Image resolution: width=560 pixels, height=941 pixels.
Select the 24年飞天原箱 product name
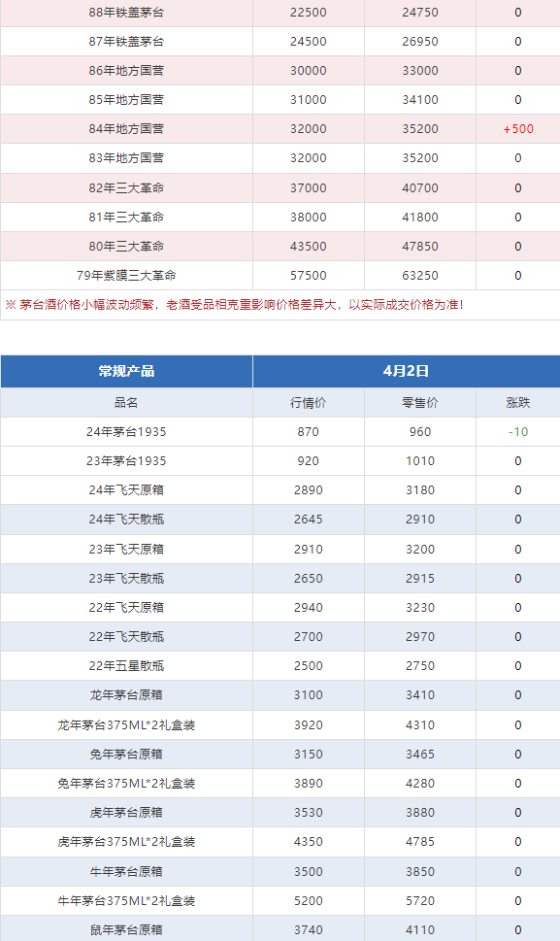coord(126,489)
